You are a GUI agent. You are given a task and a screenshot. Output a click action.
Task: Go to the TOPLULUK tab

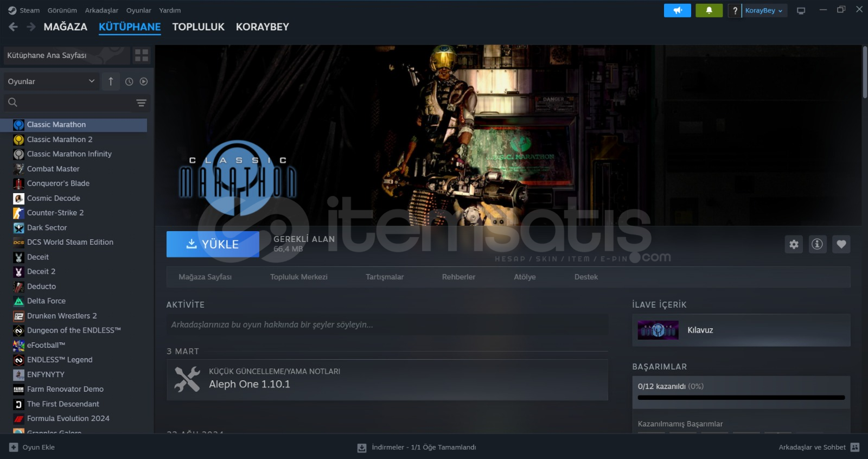198,27
